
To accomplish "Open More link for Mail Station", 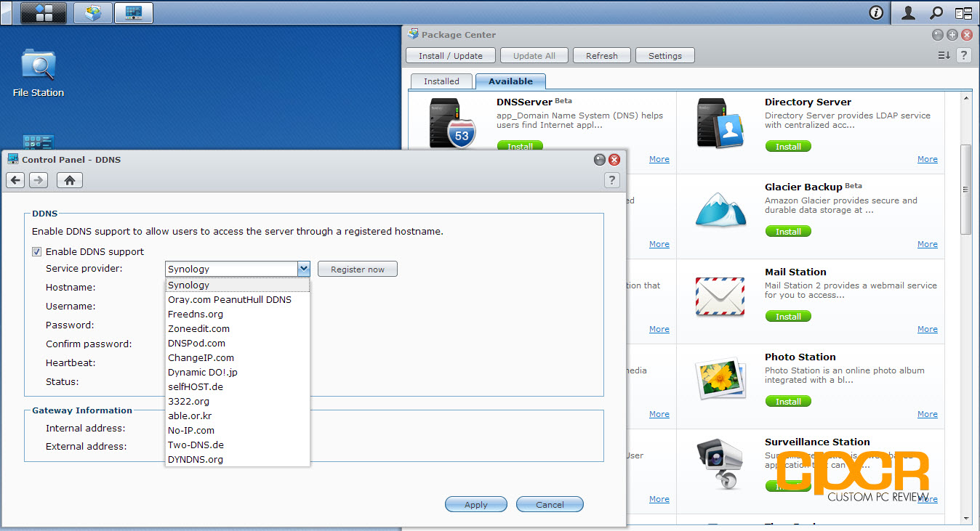I will click(927, 329).
